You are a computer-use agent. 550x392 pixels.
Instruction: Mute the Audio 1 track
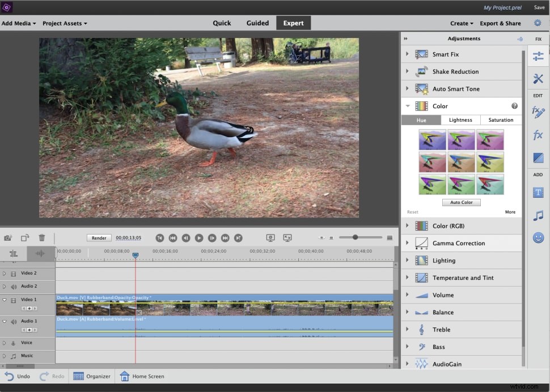pos(14,322)
